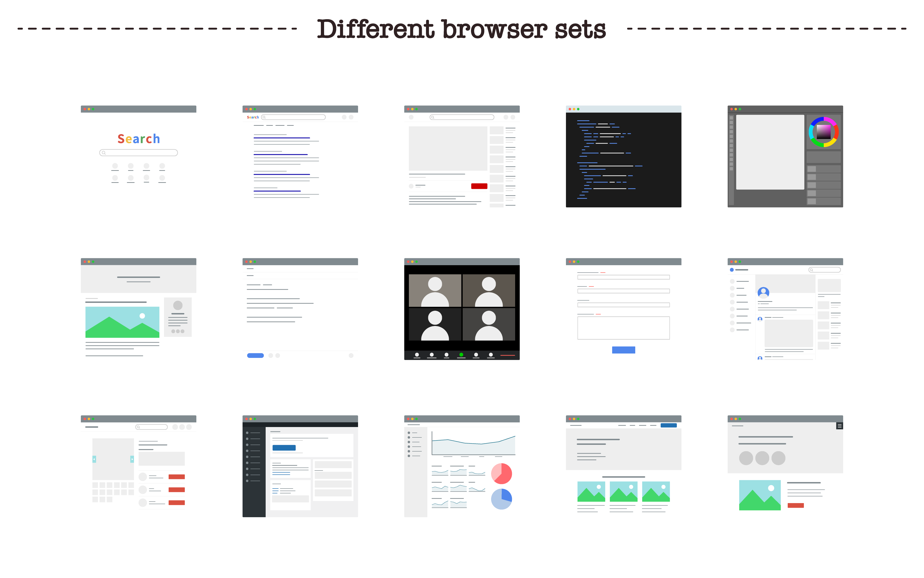
Task: Click the small Search logo on the results page
Action: pos(253,117)
